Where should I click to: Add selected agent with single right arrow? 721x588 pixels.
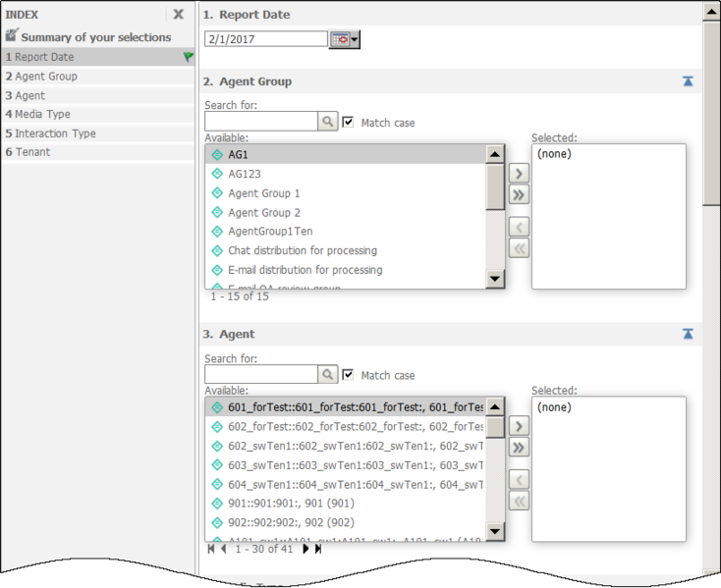pyautogui.click(x=519, y=426)
